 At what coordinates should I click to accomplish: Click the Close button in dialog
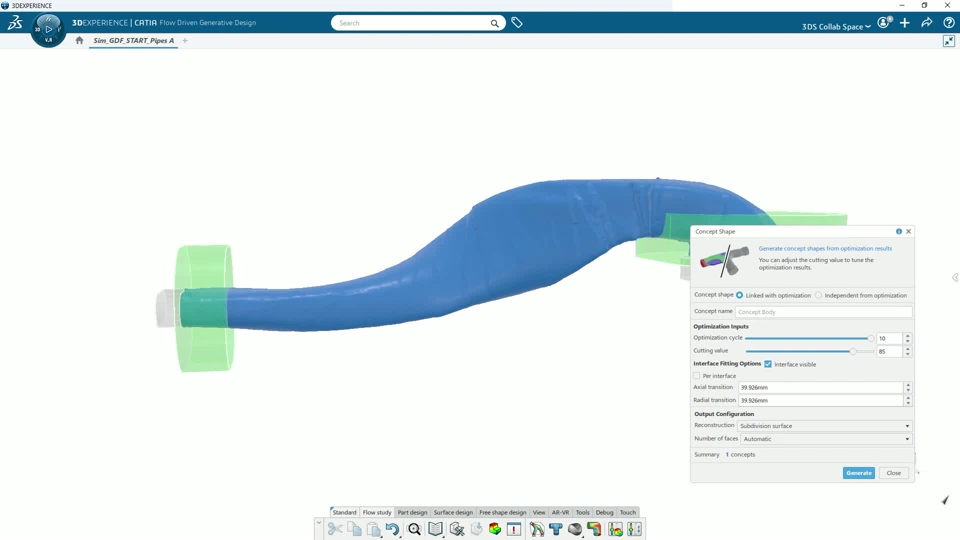tap(893, 473)
